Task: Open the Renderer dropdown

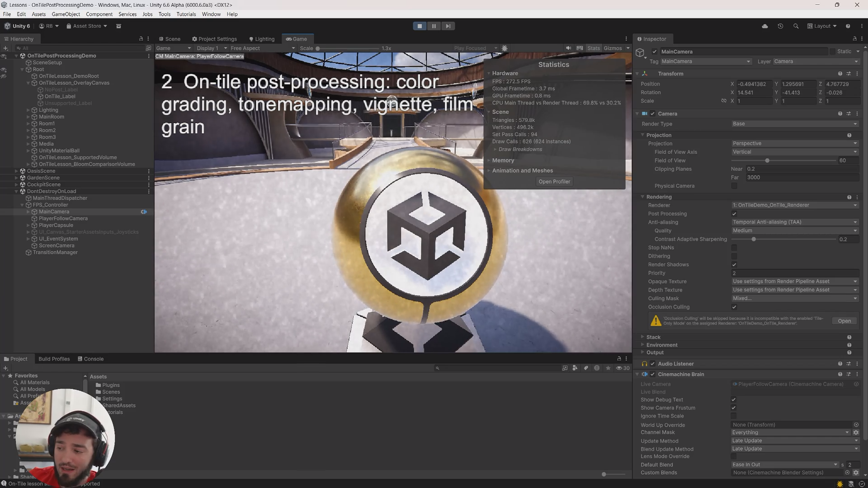Action: point(795,206)
